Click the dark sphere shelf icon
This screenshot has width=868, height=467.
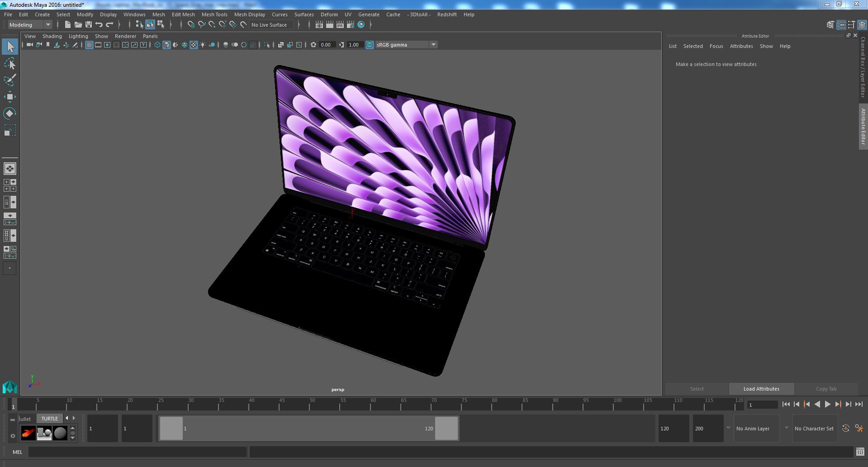[x=60, y=433]
